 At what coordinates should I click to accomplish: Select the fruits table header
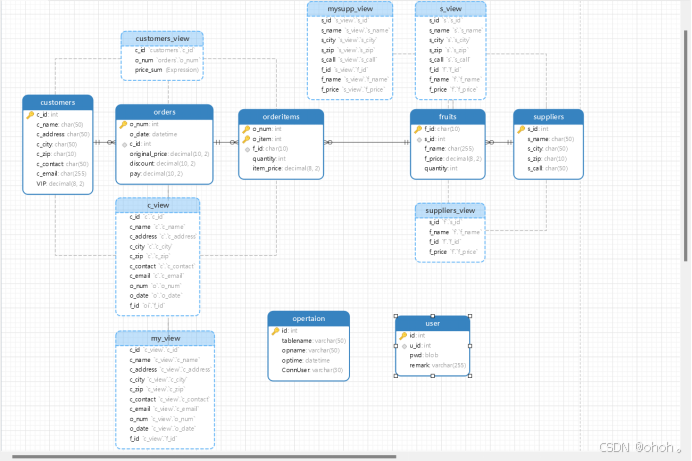(448, 117)
